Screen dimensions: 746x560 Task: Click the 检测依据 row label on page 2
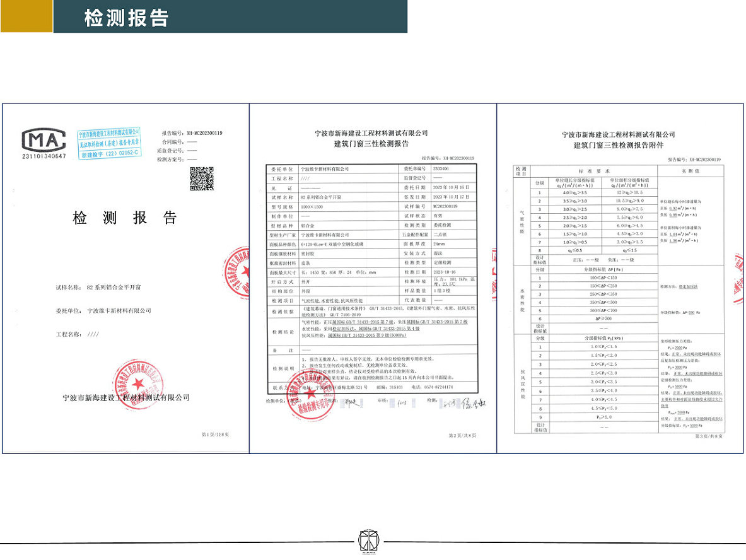[283, 312]
